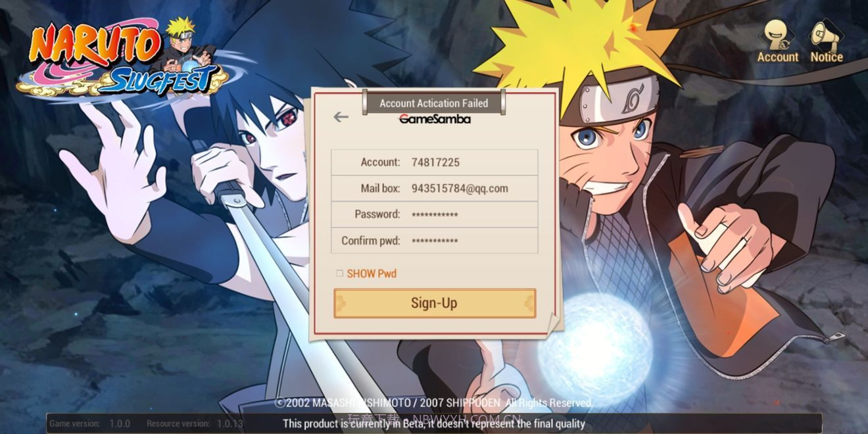Click the Account text label at top right

tap(778, 57)
